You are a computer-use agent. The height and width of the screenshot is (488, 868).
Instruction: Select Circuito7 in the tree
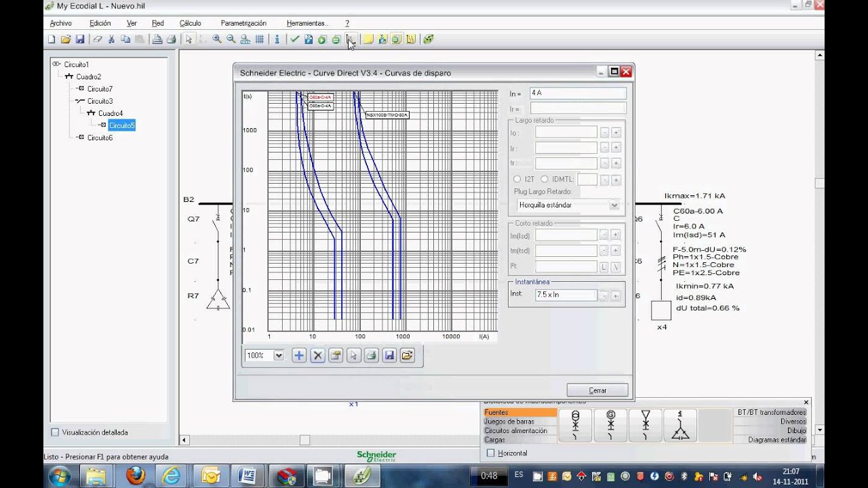click(100, 89)
